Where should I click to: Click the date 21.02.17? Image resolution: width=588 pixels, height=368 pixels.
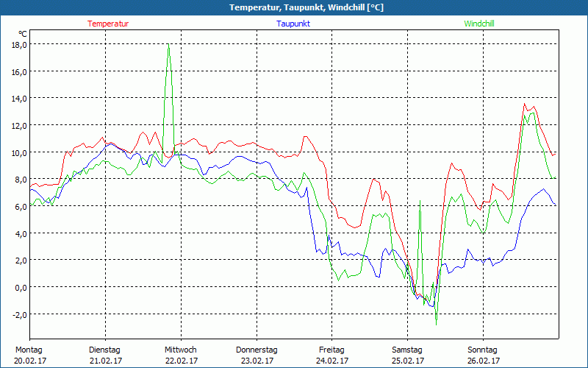pos(106,361)
